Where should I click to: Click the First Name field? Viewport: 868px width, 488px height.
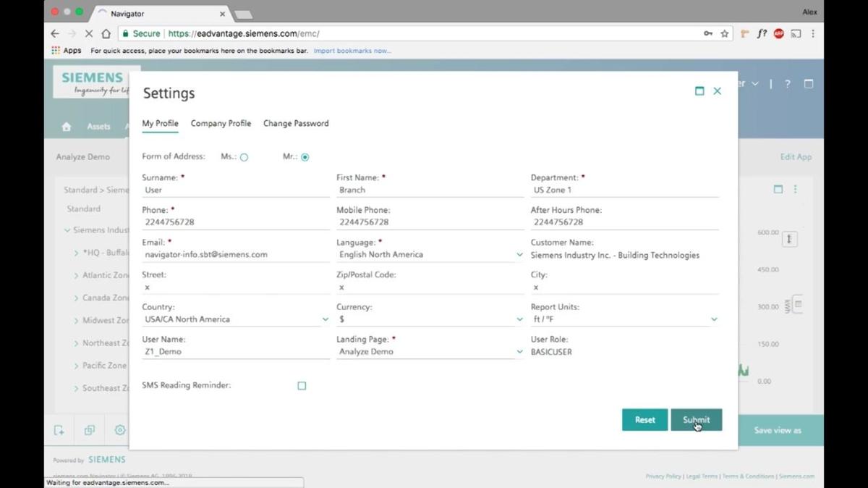pos(430,190)
